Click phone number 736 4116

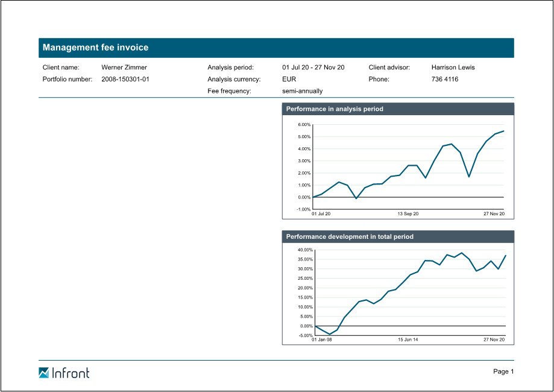pos(445,79)
